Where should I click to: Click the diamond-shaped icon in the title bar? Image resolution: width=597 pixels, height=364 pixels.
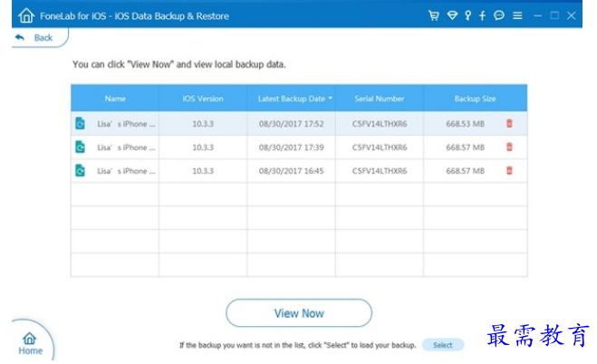pos(452,15)
